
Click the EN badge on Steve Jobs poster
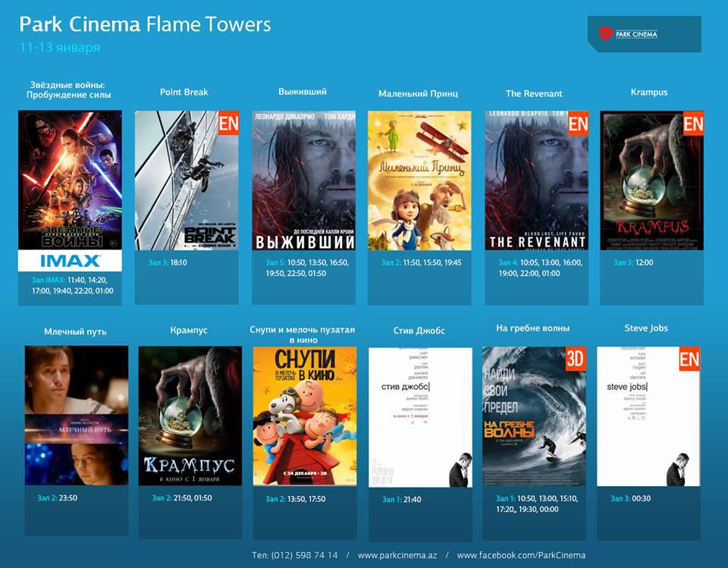tap(689, 359)
